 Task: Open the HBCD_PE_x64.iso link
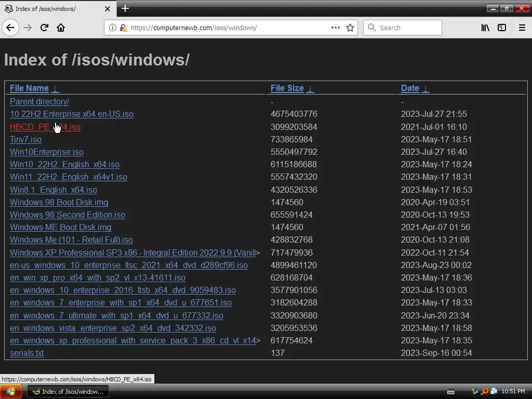pyautogui.click(x=45, y=127)
